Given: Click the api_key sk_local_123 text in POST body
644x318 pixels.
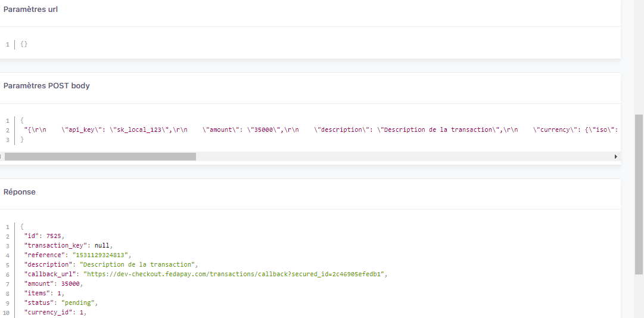Looking at the screenshot, I should click(117, 130).
